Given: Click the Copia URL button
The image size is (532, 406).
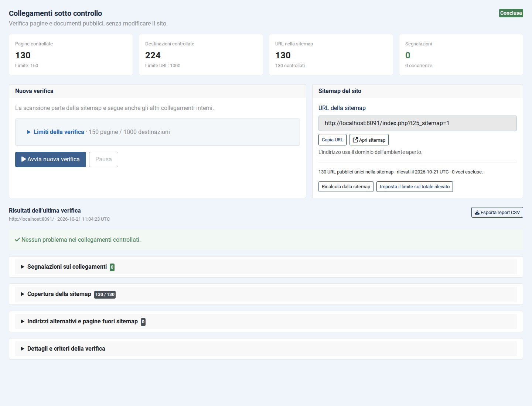Looking at the screenshot, I should pos(332,140).
